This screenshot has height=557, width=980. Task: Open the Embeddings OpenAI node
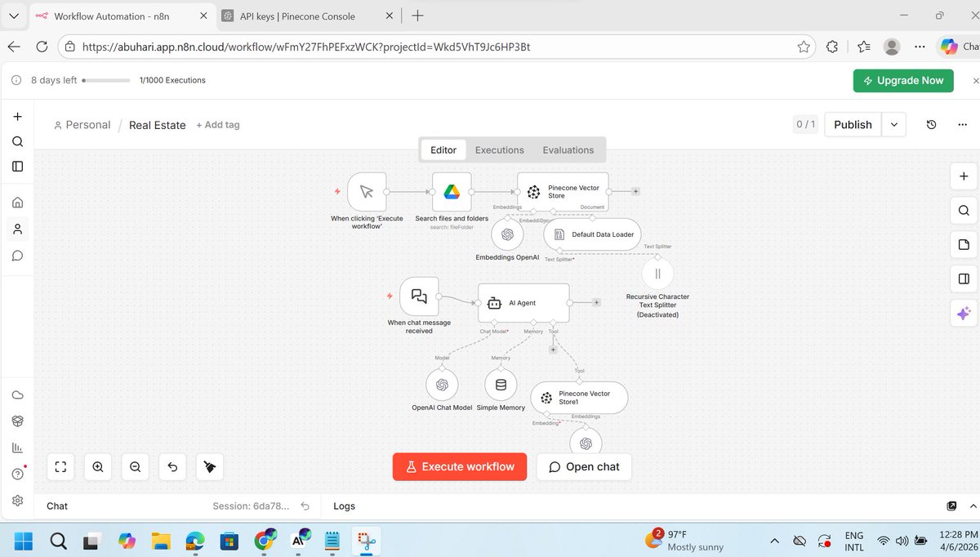pyautogui.click(x=507, y=234)
